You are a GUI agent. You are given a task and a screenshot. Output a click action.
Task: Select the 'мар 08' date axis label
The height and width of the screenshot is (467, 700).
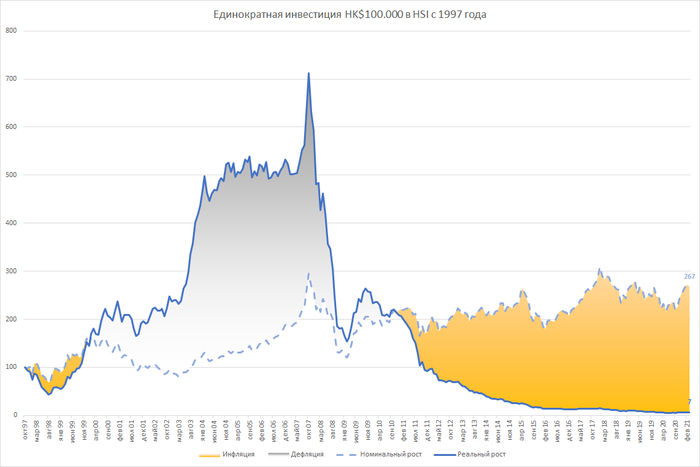pyautogui.click(x=321, y=429)
